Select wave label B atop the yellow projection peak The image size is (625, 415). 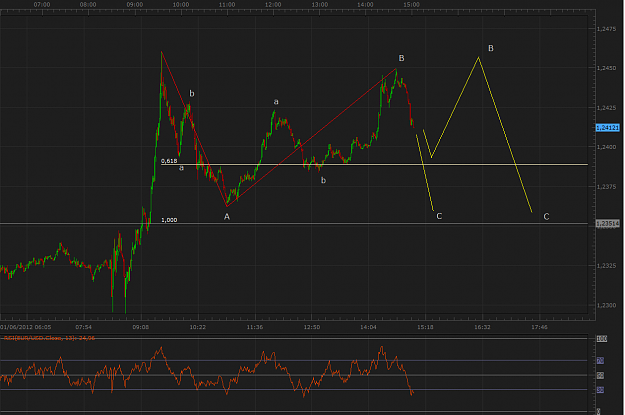point(491,48)
